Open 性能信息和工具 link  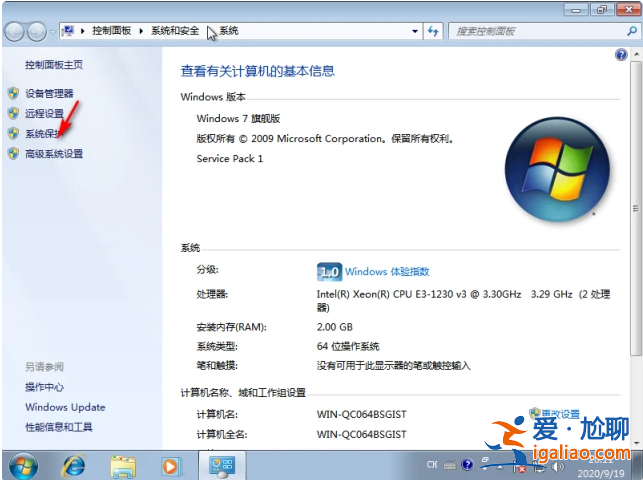[59, 427]
